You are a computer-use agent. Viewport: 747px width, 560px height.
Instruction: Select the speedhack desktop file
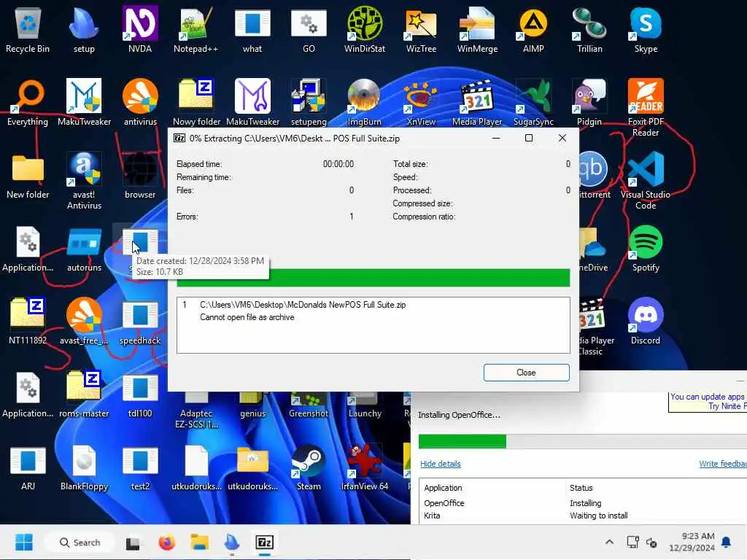click(140, 322)
